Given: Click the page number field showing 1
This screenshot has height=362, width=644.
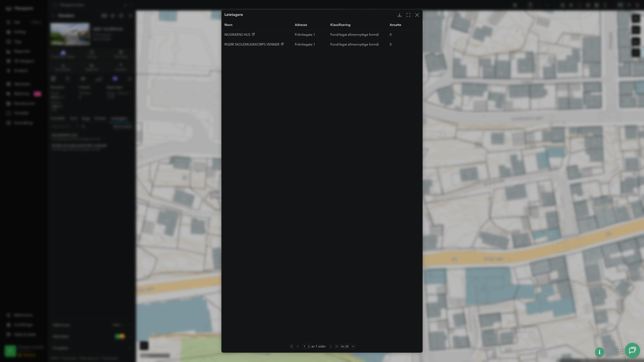Looking at the screenshot, I should click(306, 346).
